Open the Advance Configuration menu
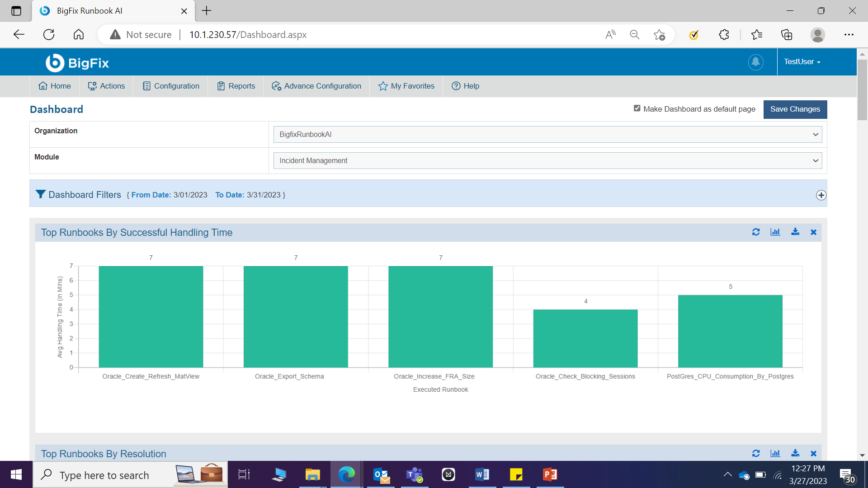 click(x=316, y=86)
